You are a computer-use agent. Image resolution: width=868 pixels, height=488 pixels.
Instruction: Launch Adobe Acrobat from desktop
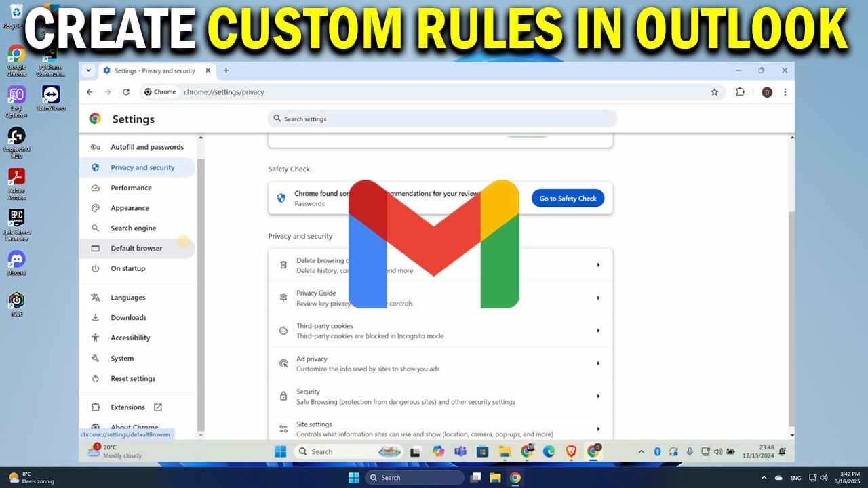tap(16, 184)
